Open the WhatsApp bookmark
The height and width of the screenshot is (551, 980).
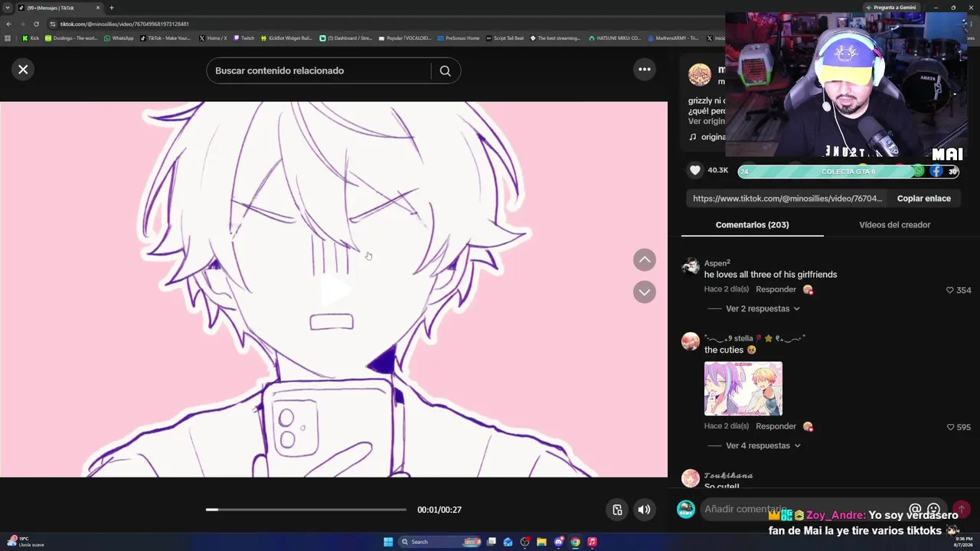119,38
